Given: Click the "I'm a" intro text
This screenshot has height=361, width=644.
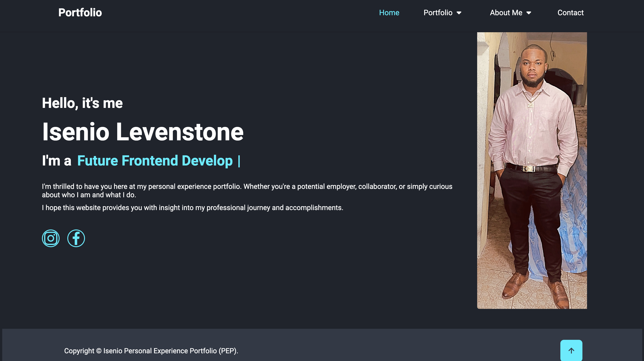Looking at the screenshot, I should (56, 160).
